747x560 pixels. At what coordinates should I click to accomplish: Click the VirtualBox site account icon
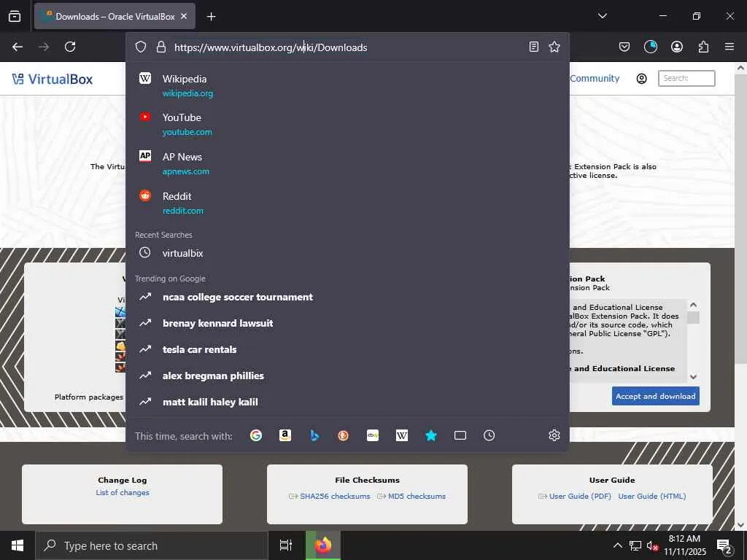642,79
